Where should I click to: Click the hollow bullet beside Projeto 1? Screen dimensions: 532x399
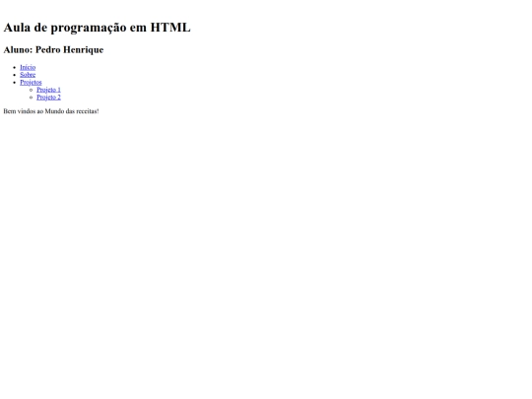[x=31, y=90]
